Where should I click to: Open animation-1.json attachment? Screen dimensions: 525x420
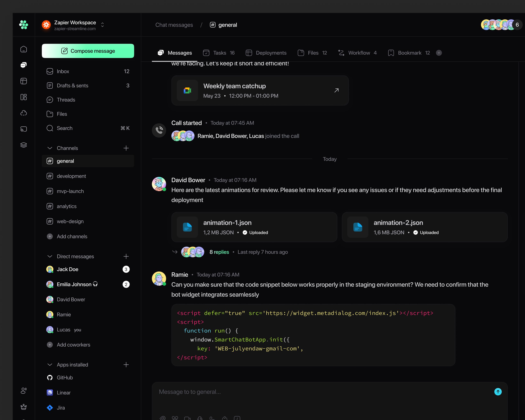pos(254,227)
